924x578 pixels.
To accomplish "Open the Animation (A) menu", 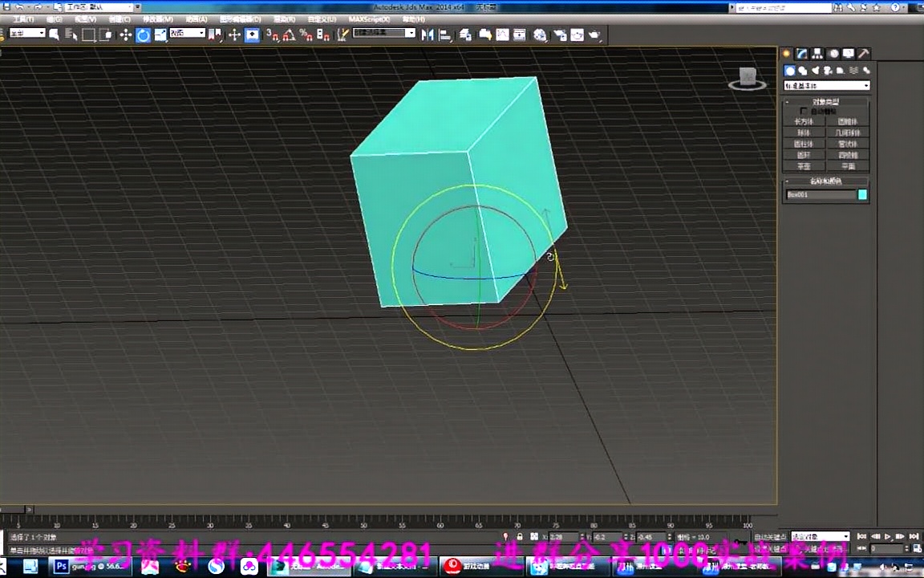I will (x=197, y=19).
